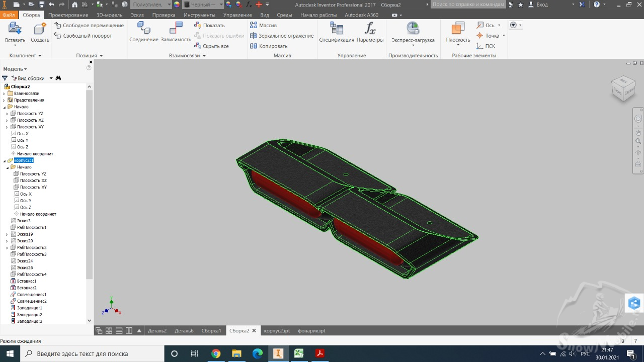Screen dimensions: 644x362
Task: Click the help question mark icon
Action: (597, 5)
